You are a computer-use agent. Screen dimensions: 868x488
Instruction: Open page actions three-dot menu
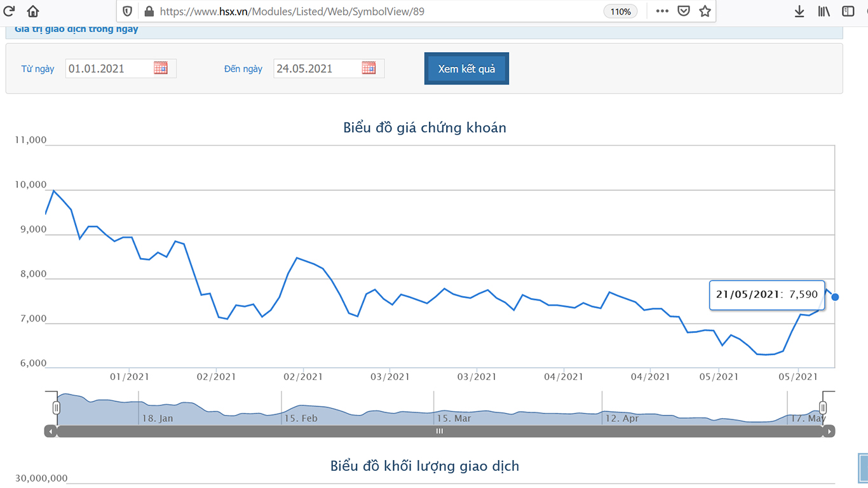(x=662, y=11)
